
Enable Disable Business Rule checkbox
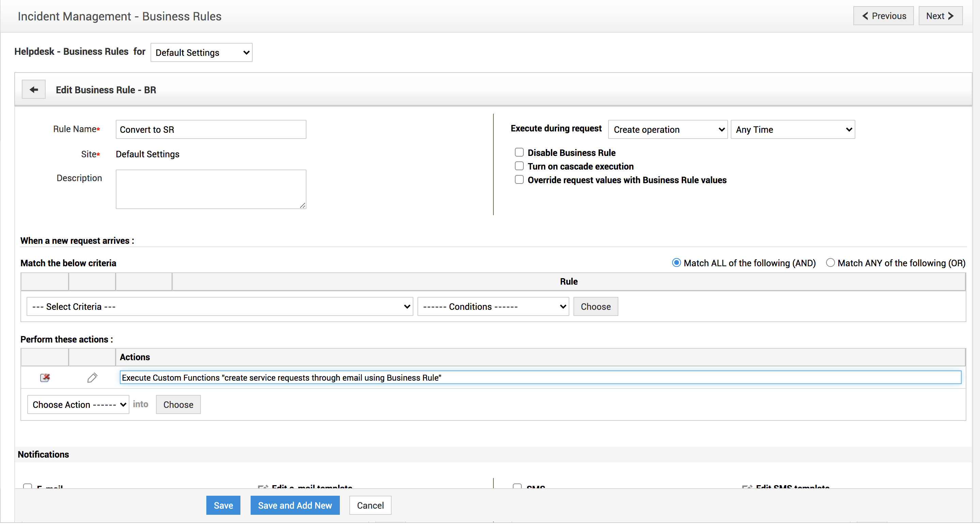(x=519, y=153)
